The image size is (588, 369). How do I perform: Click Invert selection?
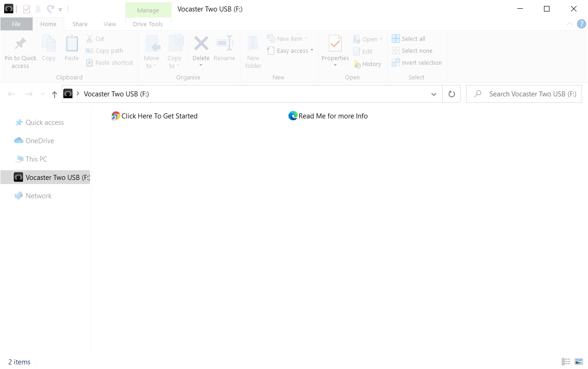click(417, 63)
